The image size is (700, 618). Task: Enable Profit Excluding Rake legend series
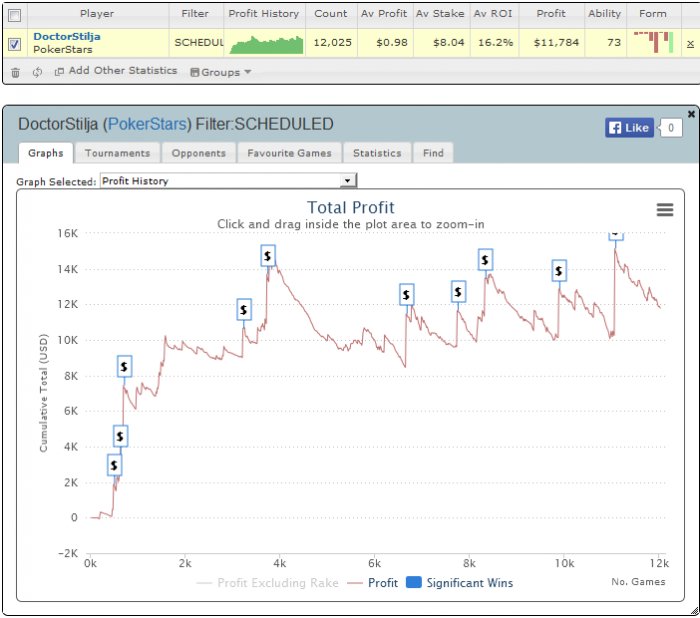pyautogui.click(x=267, y=583)
